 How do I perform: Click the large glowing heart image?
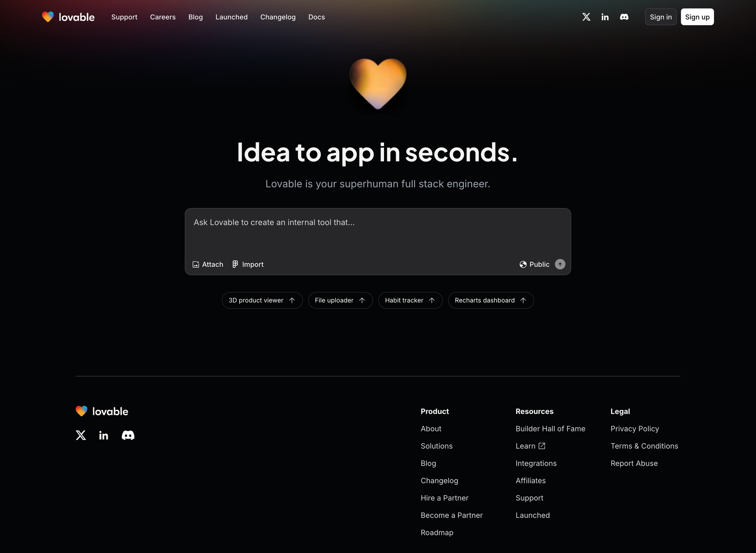point(378,84)
